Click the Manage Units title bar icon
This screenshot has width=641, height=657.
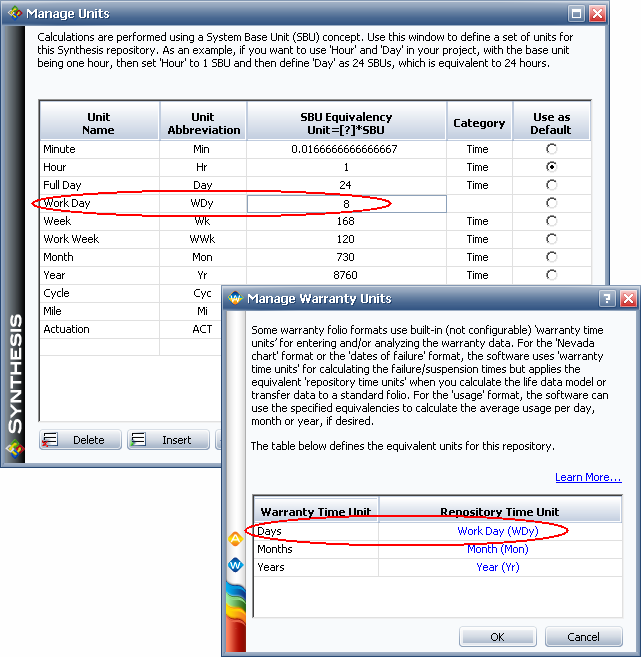pyautogui.click(x=13, y=13)
